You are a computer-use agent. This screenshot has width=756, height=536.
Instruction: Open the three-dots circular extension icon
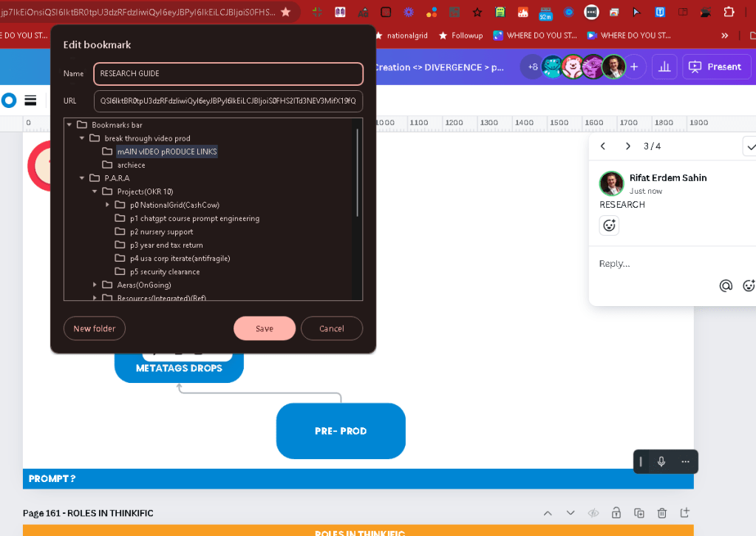point(591,12)
